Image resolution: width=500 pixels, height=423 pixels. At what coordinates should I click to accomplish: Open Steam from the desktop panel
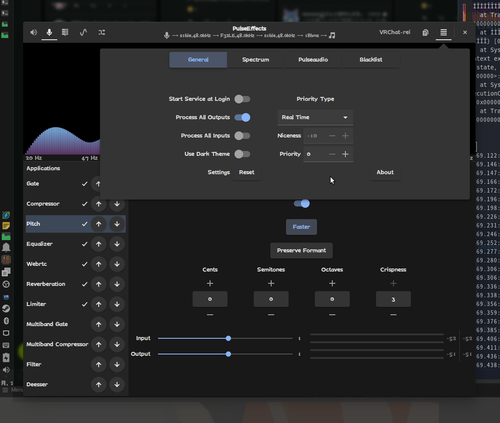coord(6,309)
